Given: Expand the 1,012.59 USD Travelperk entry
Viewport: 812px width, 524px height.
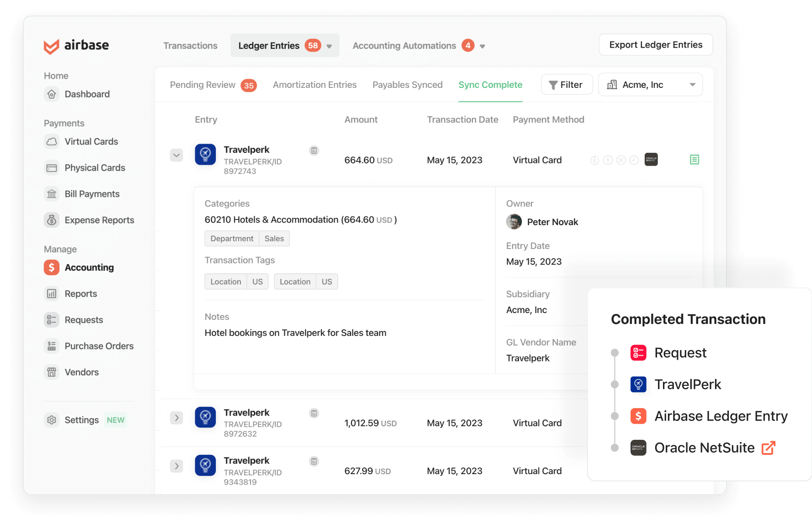Looking at the screenshot, I should [176, 418].
